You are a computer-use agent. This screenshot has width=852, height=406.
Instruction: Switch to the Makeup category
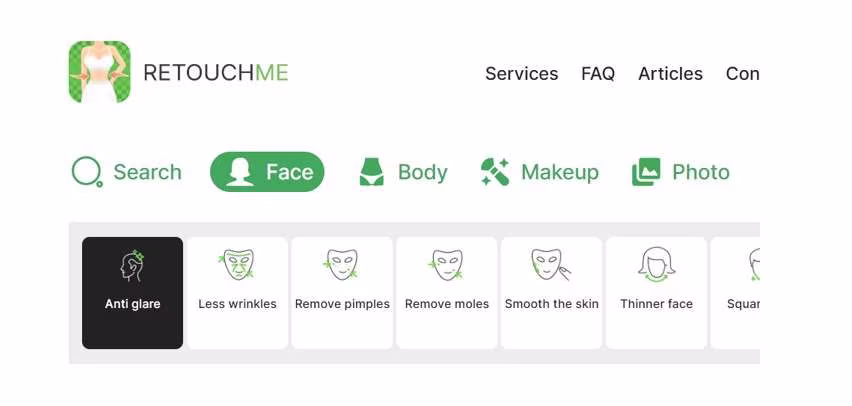pyautogui.click(x=560, y=172)
